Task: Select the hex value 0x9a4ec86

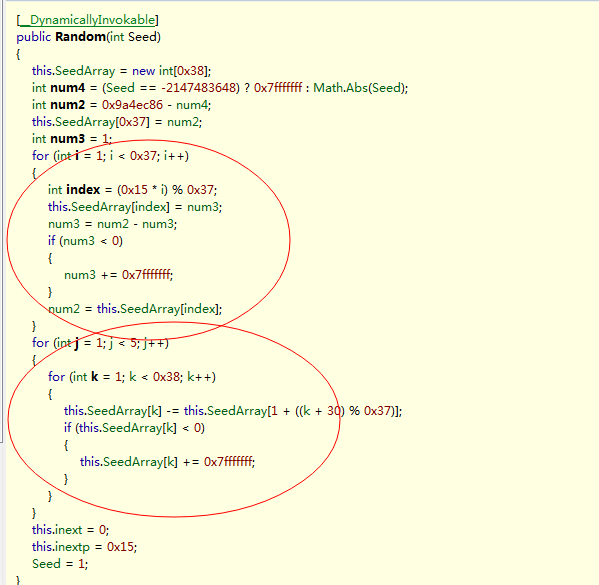Action: tap(132, 105)
